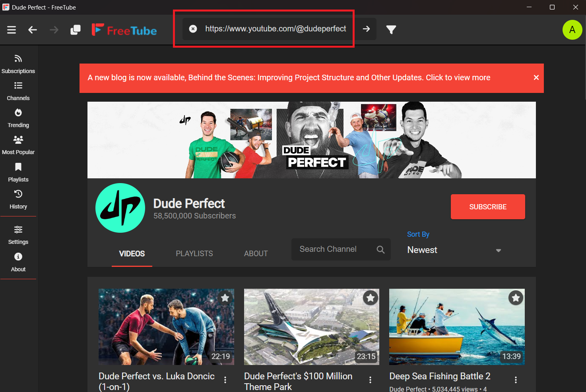Open Dude Perfect vs. Luka Doncic title
Screen dimensions: 586x392
click(x=157, y=381)
